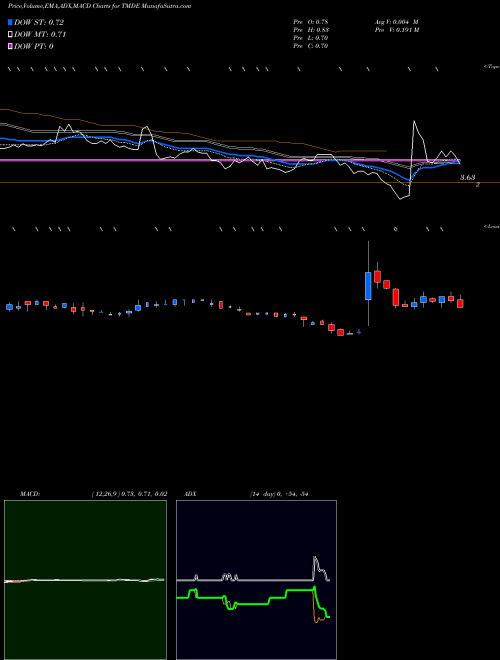The image size is (500, 660).
Task: Click the '<Lows' label at right edge
Action: tap(492, 226)
